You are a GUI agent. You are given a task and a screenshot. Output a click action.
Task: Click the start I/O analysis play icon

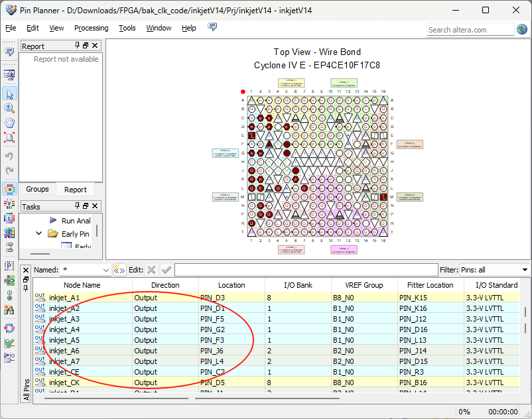pos(9,357)
